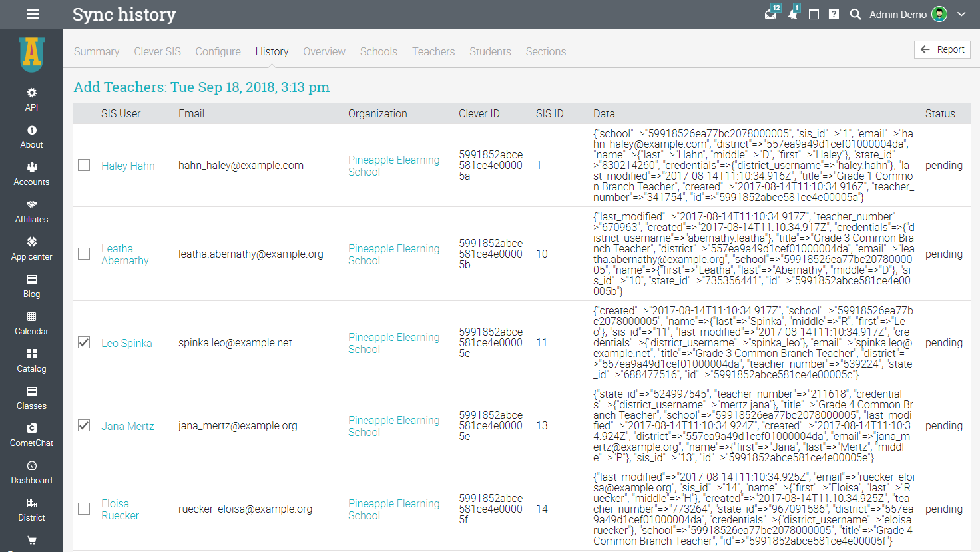Open Pineapple Elearning School in Leatha Abernathy row
Image resolution: width=980 pixels, height=552 pixels.
click(393, 254)
